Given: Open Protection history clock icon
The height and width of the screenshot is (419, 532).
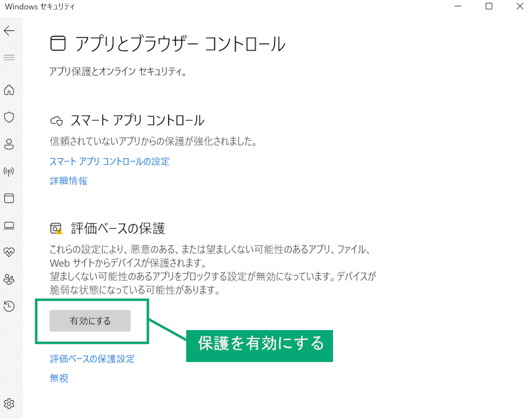Looking at the screenshot, I should pyautogui.click(x=9, y=306).
